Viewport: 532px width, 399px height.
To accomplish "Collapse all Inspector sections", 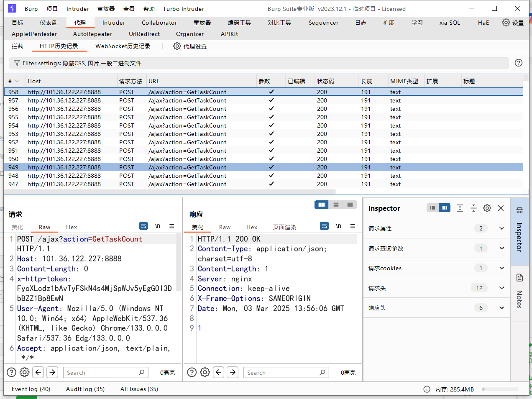I will pos(473,208).
